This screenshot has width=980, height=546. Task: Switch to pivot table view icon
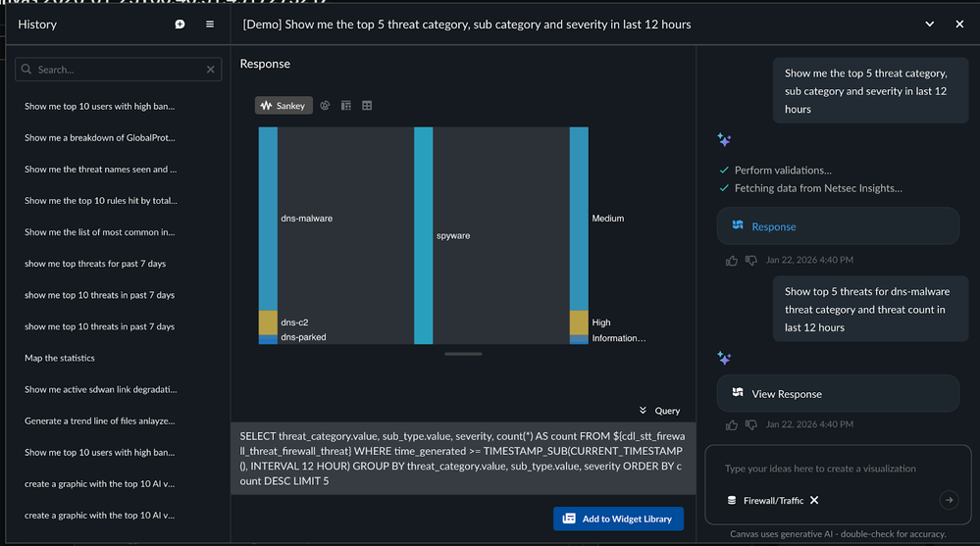pos(346,106)
